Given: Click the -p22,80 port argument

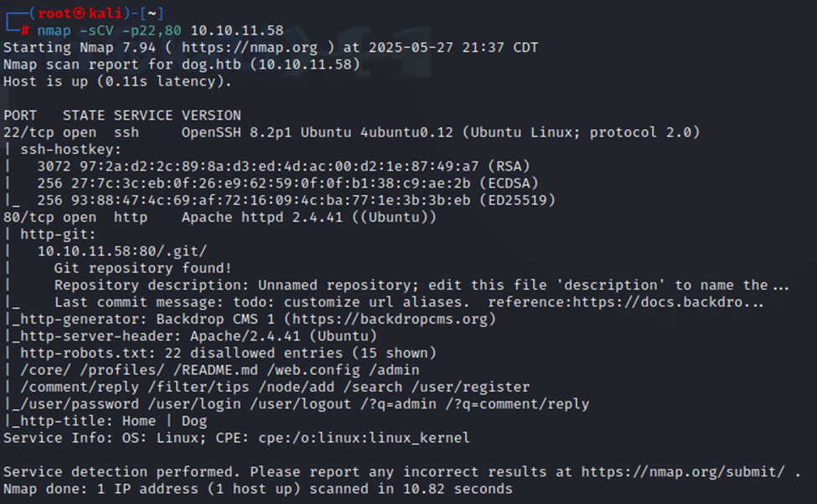Looking at the screenshot, I should tap(152, 31).
